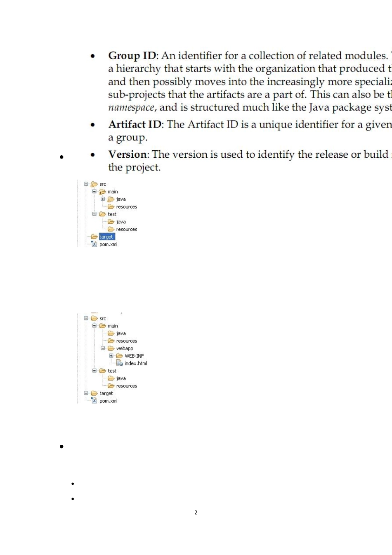The image size is (392, 555).
Task: Select test label in the webapp tree
Action: [112, 371]
